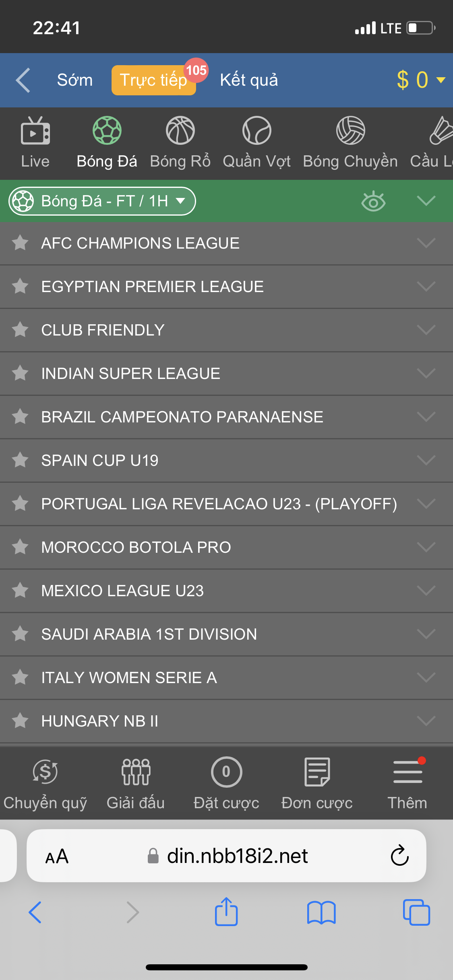The image size is (453, 980).
Task: Switch to the Sớm tab
Action: [x=75, y=80]
